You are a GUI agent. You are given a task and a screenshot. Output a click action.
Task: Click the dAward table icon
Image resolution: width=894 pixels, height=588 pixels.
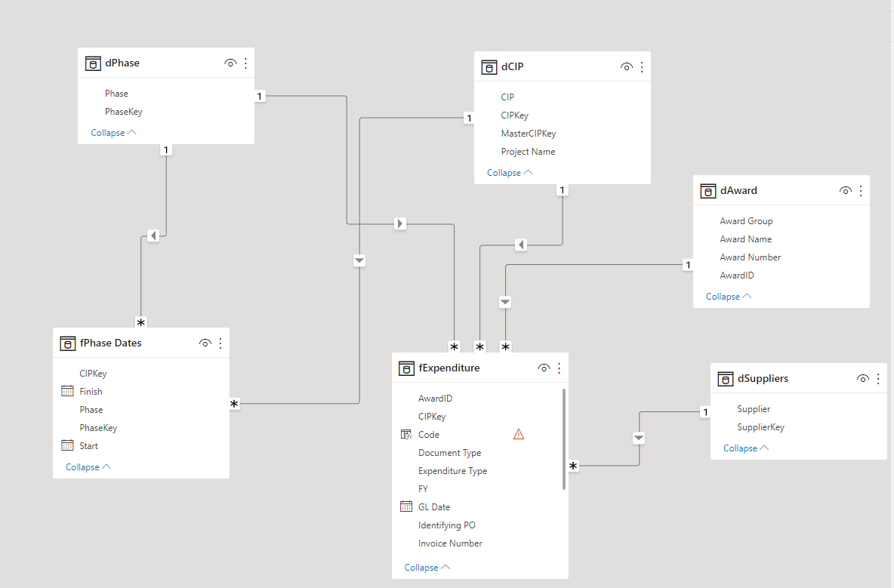[708, 191]
